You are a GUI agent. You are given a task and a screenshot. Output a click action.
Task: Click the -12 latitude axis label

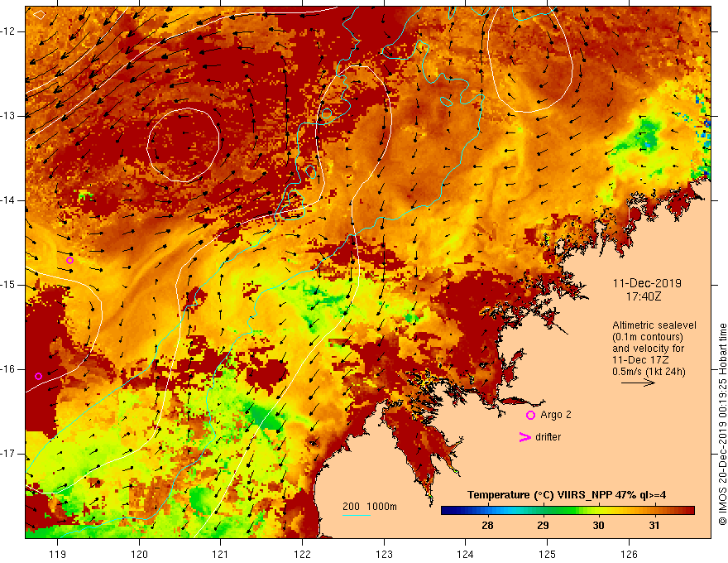(x=9, y=31)
